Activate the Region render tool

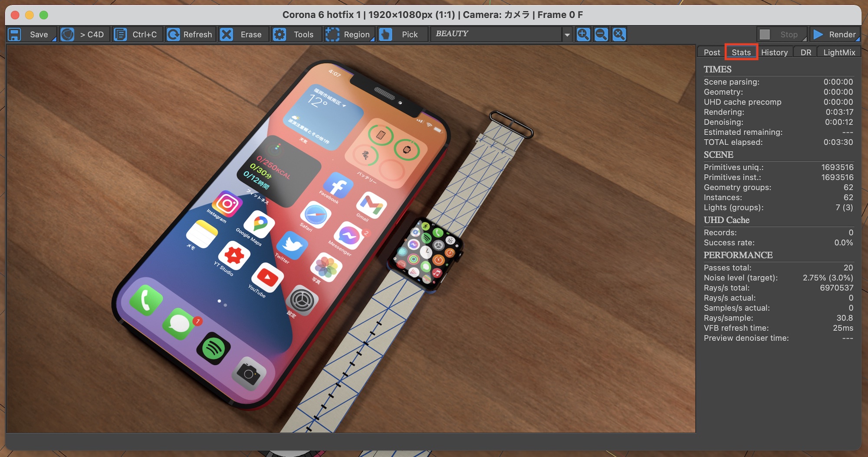tap(349, 34)
